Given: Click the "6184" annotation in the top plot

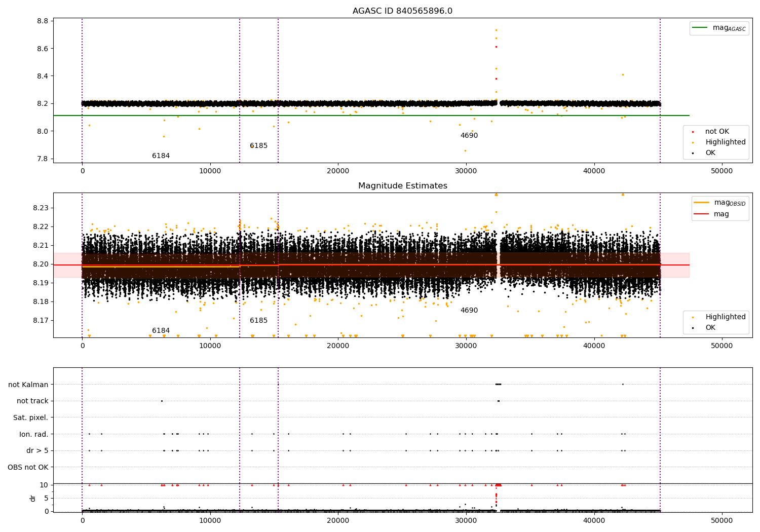Looking at the screenshot, I should [161, 156].
